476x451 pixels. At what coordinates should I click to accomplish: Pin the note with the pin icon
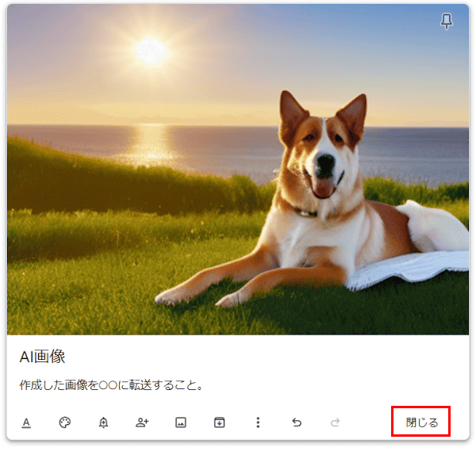(x=446, y=21)
